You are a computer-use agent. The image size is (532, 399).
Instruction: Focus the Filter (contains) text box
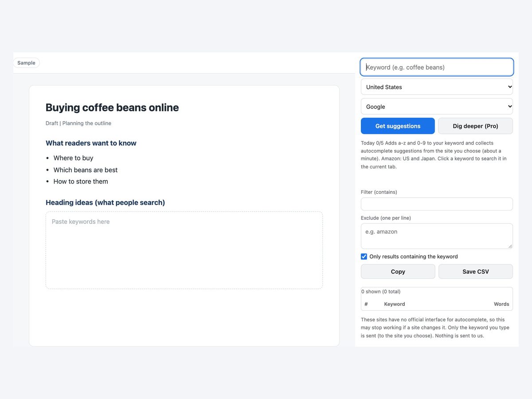click(437, 204)
